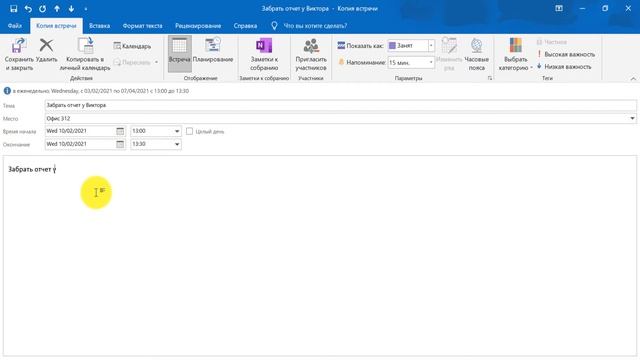Open the Календарь button
The image size is (640, 360).
point(132,46)
